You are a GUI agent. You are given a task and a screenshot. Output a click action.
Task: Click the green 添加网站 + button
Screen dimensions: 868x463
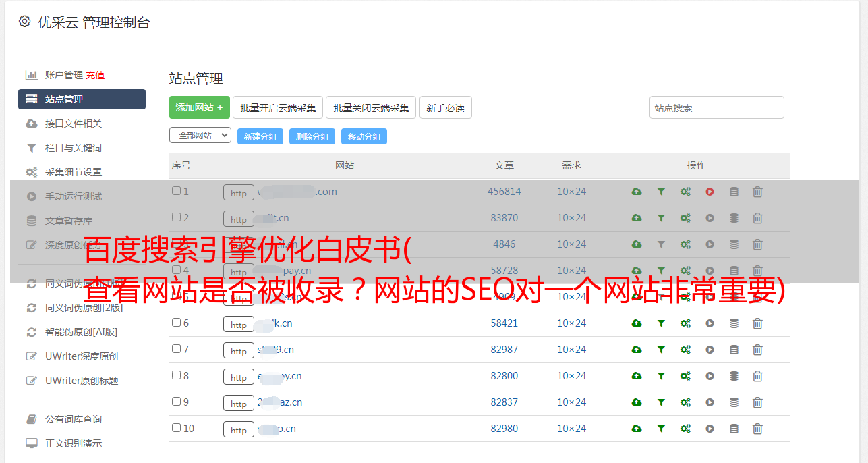click(x=200, y=107)
